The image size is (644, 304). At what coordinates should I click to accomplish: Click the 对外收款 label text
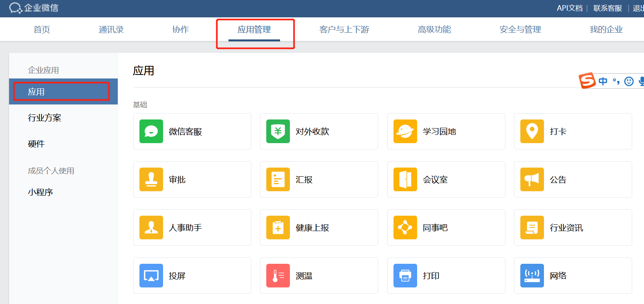pyautogui.click(x=312, y=132)
